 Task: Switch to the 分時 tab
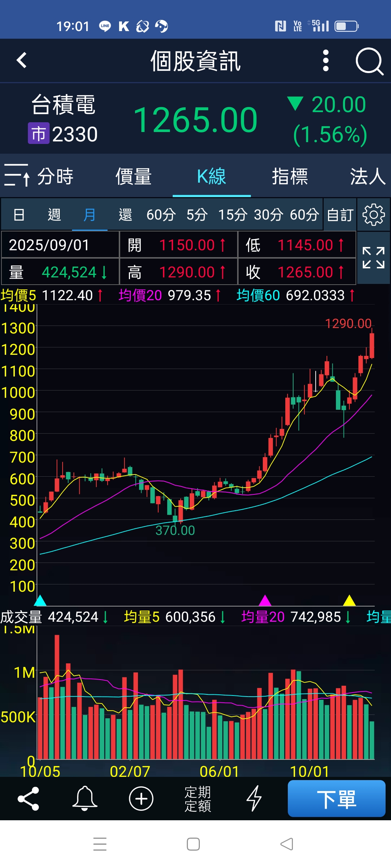tap(55, 176)
